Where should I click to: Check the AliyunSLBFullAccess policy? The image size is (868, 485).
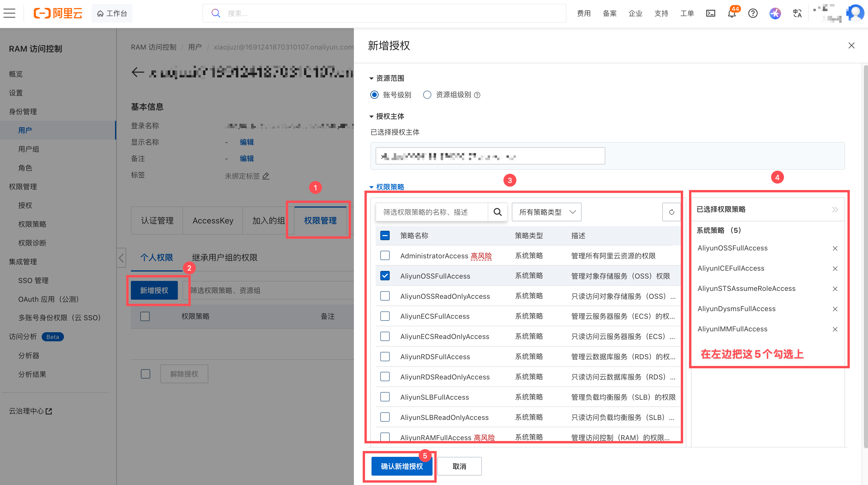[x=385, y=397]
